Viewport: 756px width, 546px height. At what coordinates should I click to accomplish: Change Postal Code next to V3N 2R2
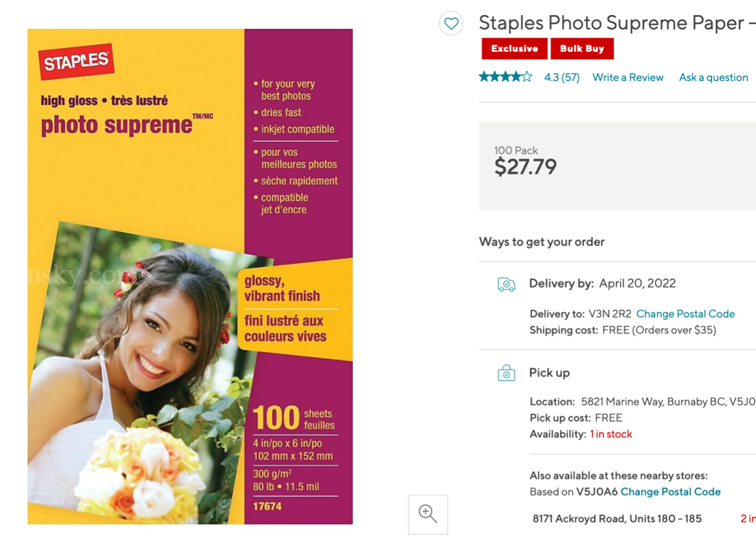(x=685, y=314)
